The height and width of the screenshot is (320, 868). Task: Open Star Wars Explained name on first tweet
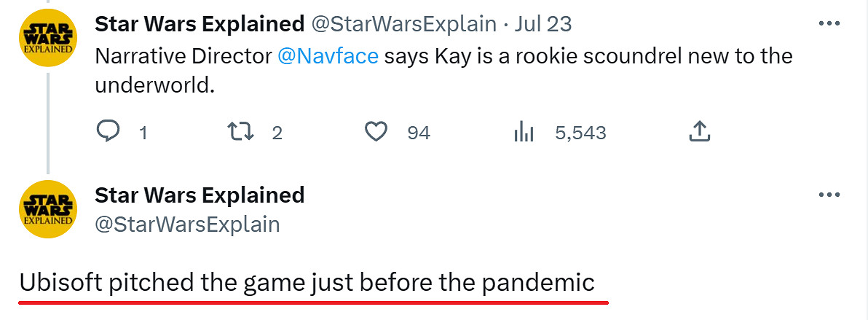(200, 23)
